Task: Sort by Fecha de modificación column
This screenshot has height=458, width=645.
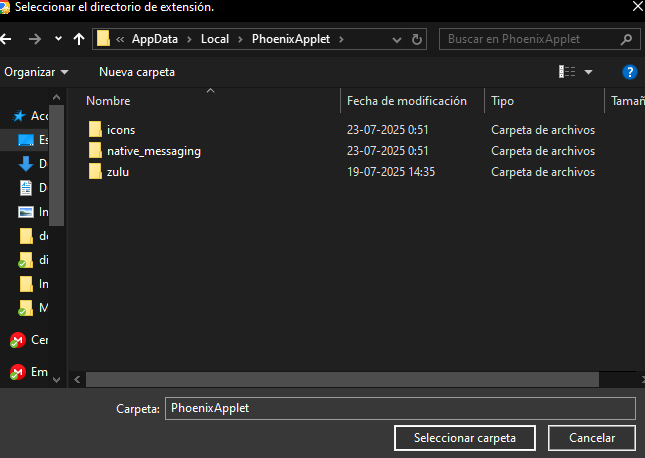Action: [407, 101]
